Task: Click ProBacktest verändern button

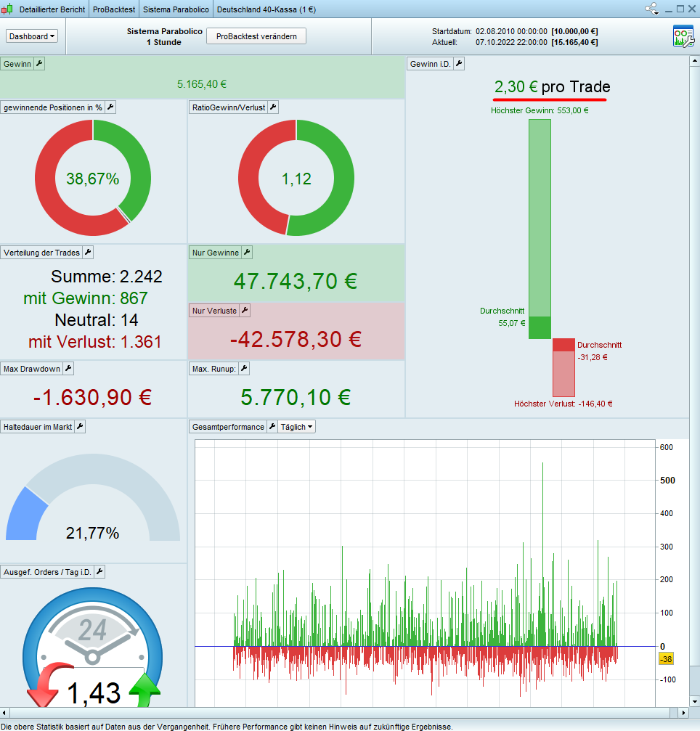Action: (256, 36)
